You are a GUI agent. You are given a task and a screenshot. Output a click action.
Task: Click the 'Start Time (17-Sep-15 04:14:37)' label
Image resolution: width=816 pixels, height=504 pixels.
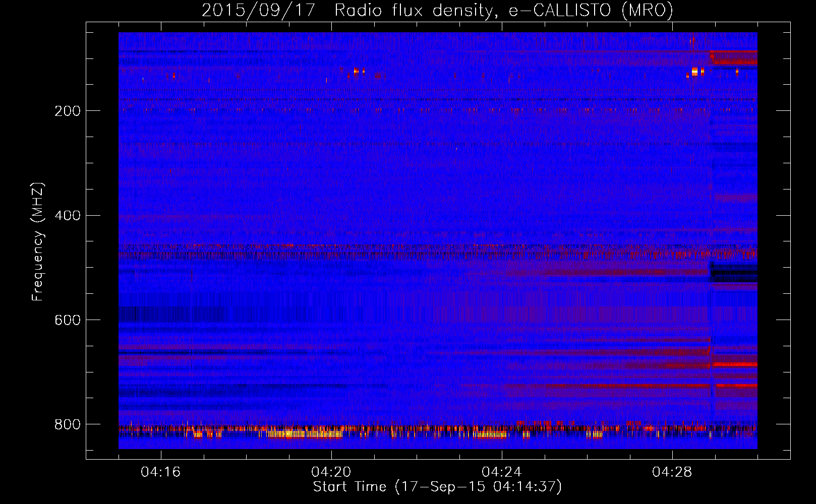pyautogui.click(x=437, y=487)
